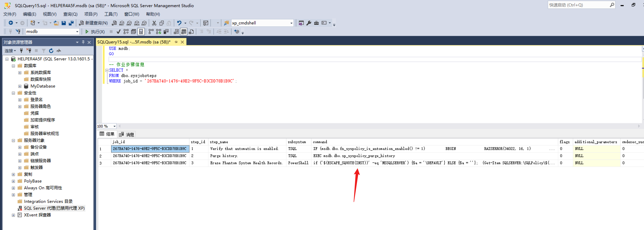Image resolution: width=644 pixels, height=230 pixels.
Task: Refresh the Object Explorer tree
Action: 51,51
